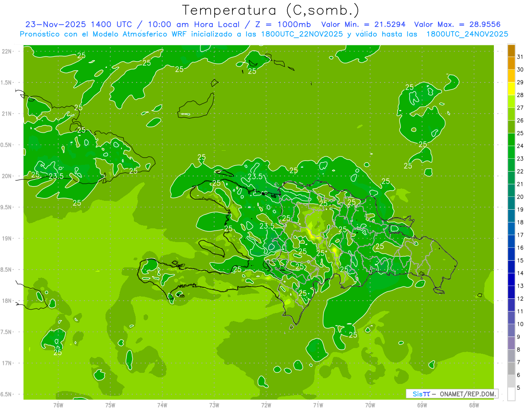
Task: Click the "68W" longitude axis label
Action: pyautogui.click(x=474, y=405)
